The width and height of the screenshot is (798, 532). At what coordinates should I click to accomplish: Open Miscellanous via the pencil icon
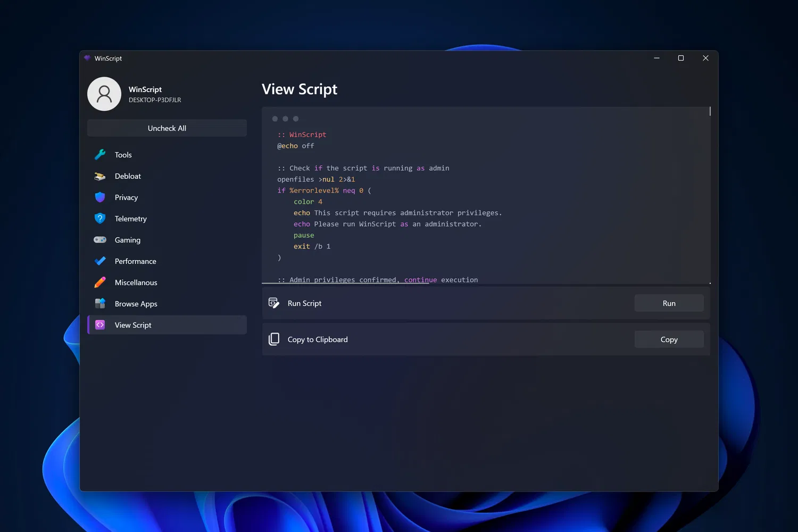100,282
